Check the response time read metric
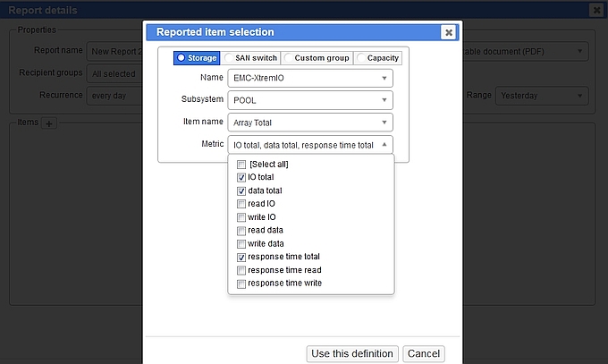 click(x=241, y=270)
